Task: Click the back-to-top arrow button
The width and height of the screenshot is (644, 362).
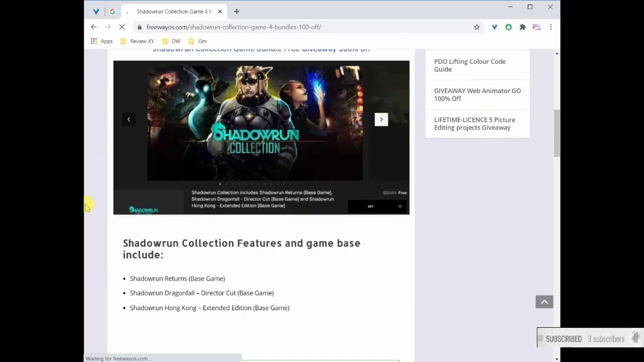Action: coord(544,302)
